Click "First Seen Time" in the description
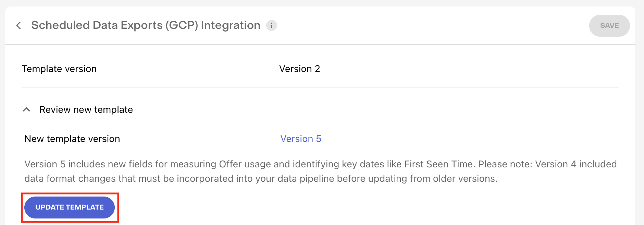The height and width of the screenshot is (225, 644). [439, 164]
